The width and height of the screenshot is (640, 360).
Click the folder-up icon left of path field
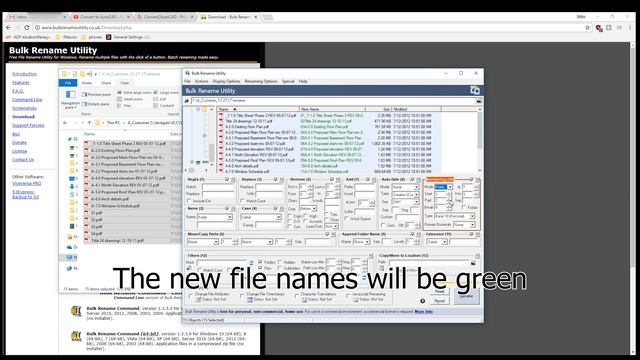click(187, 100)
